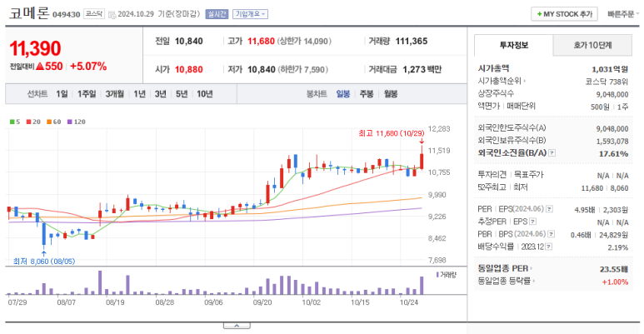This screenshot has width=644, height=334.
Task: Open help icon next to PER EPS(2024.06)
Action: point(549,209)
